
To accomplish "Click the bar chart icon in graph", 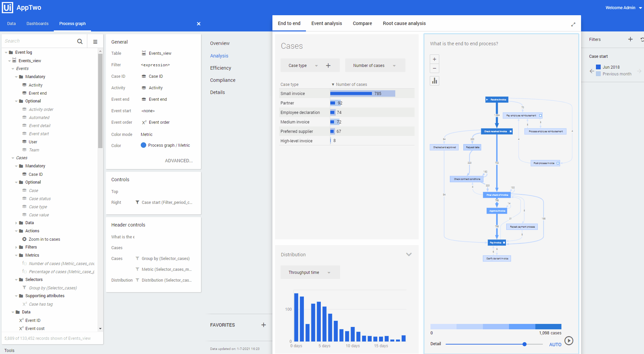I will click(x=435, y=81).
